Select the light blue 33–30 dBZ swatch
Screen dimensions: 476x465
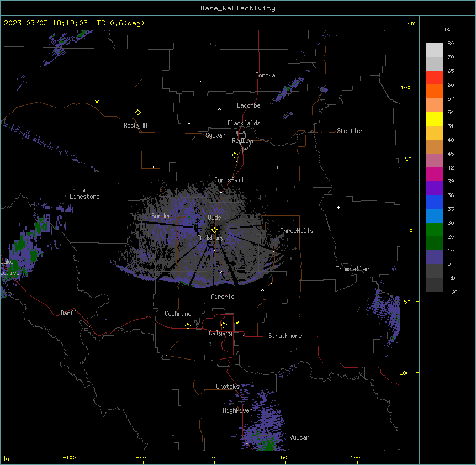coord(434,215)
